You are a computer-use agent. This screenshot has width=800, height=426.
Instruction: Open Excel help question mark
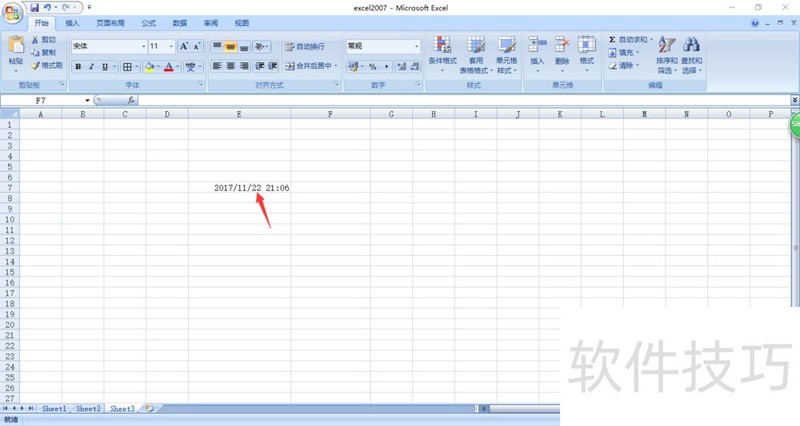[x=755, y=23]
